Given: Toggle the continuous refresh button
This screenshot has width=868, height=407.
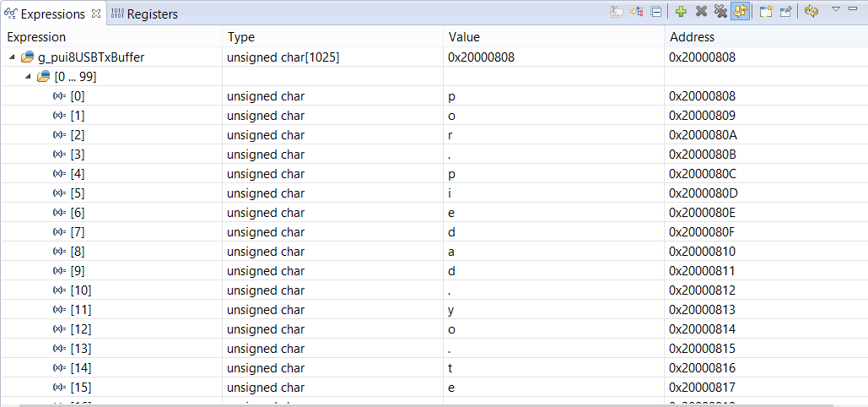Looking at the screenshot, I should (x=739, y=12).
